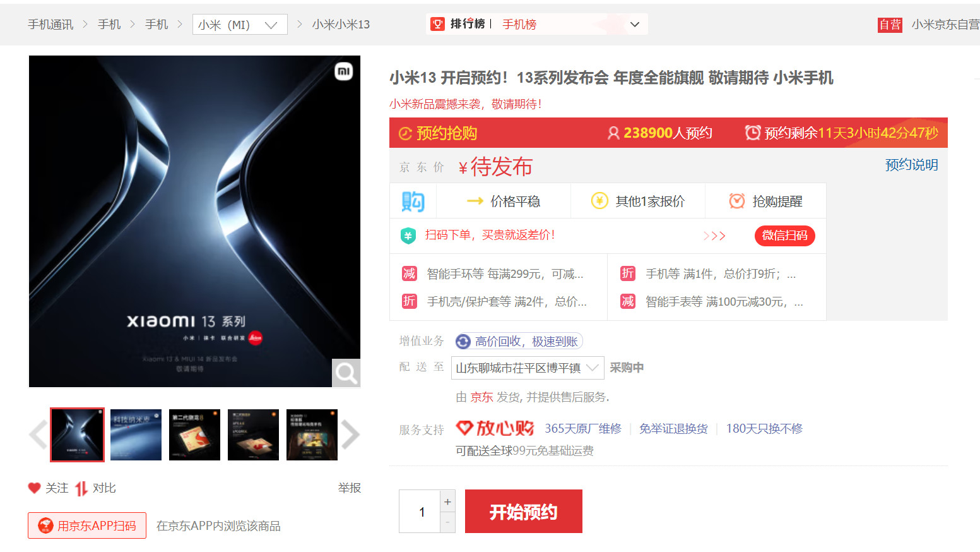This screenshot has height=552, width=980.
Task: Click the green ¥ icon next to 扫码下单
Action: coord(408,236)
